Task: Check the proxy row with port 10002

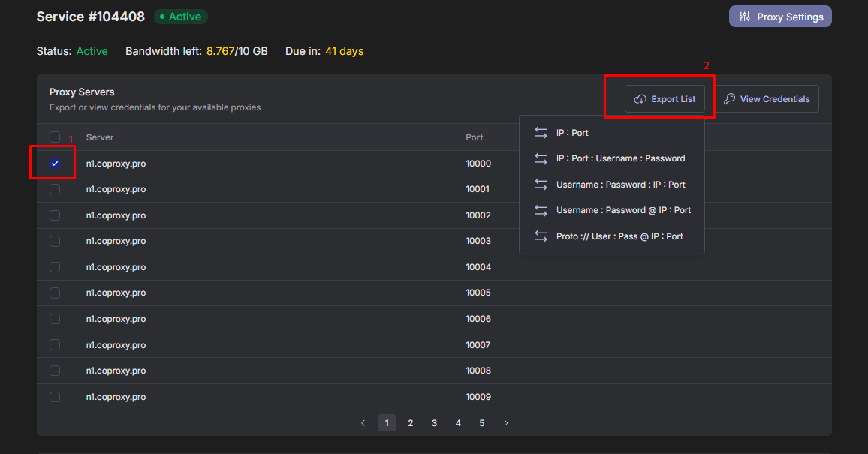Action: click(x=55, y=215)
